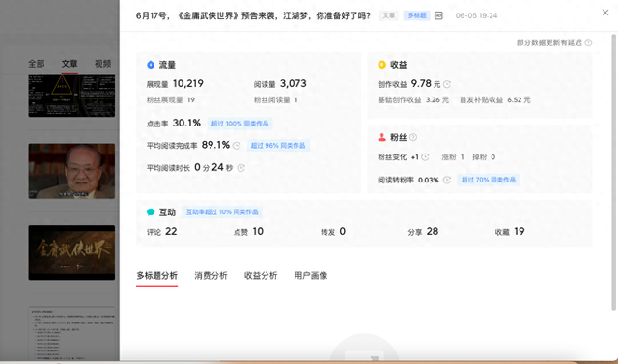The image size is (618, 364).
Task: Open the 金庸武侠世界 poster thumbnail
Action: pos(71,253)
